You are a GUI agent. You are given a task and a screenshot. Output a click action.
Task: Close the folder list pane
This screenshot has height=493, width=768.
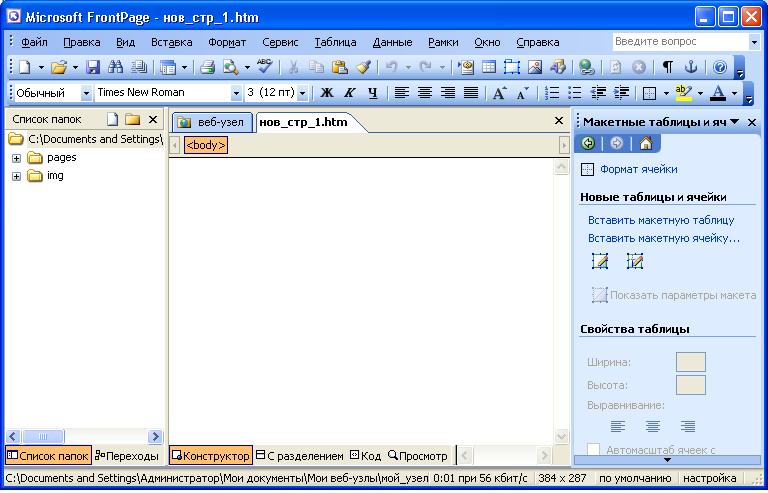pyautogui.click(x=153, y=119)
